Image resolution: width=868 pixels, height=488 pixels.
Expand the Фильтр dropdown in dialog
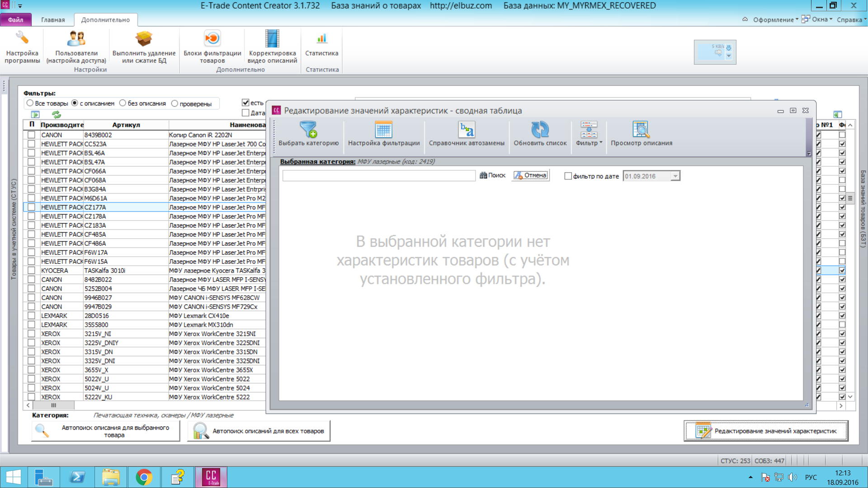coord(589,134)
